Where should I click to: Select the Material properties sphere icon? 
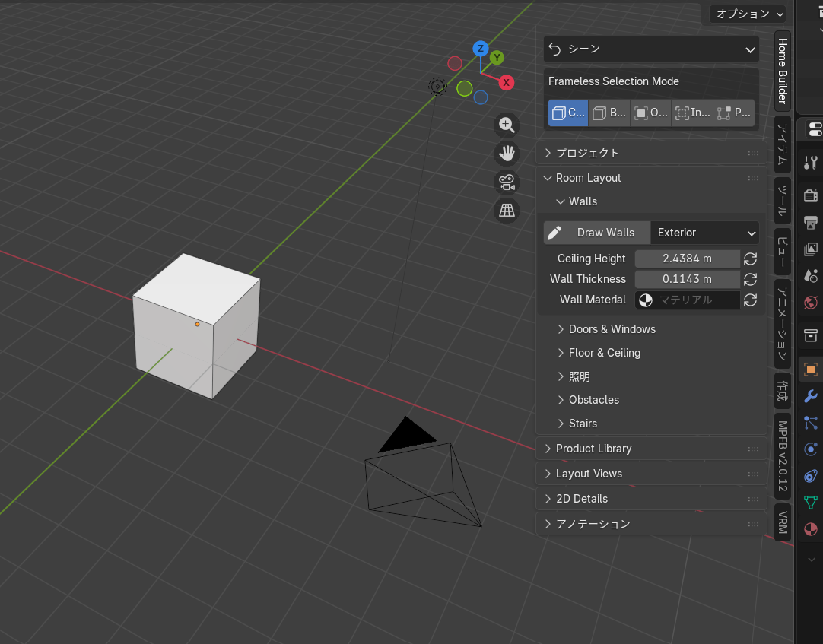pyautogui.click(x=810, y=529)
